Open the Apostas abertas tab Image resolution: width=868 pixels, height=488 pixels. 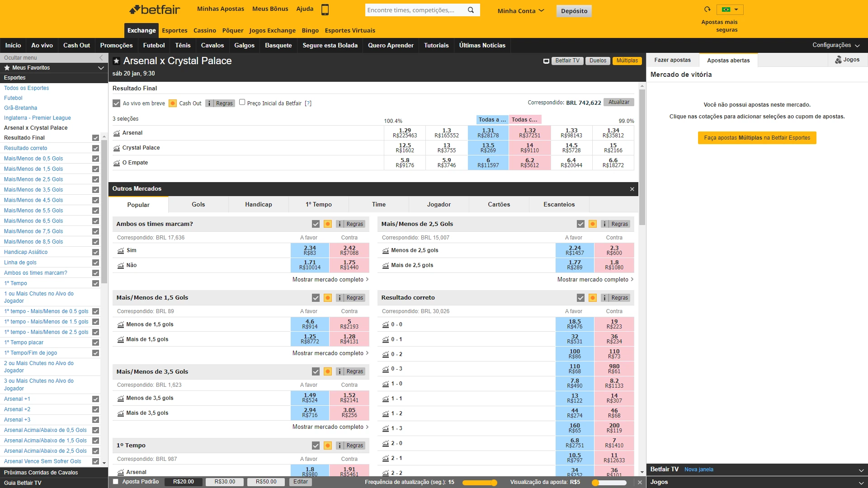point(728,60)
